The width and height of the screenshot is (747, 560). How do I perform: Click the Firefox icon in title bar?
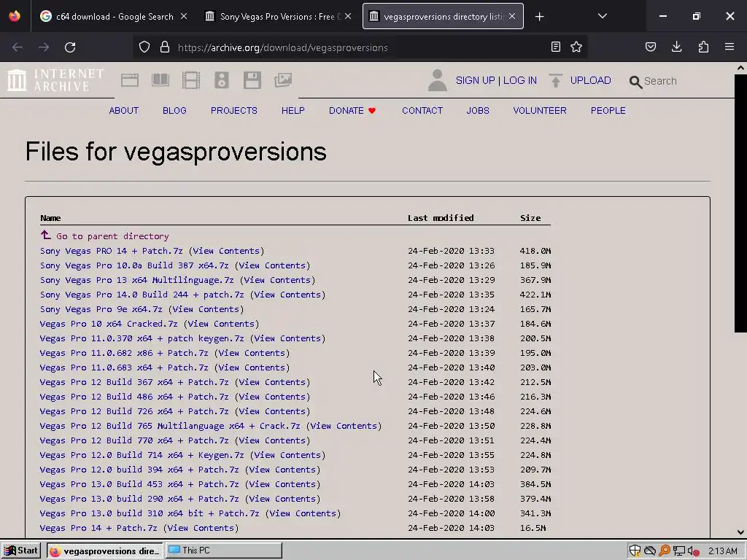click(15, 16)
